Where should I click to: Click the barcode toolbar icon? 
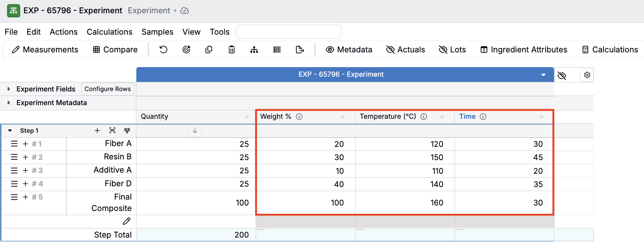277,49
